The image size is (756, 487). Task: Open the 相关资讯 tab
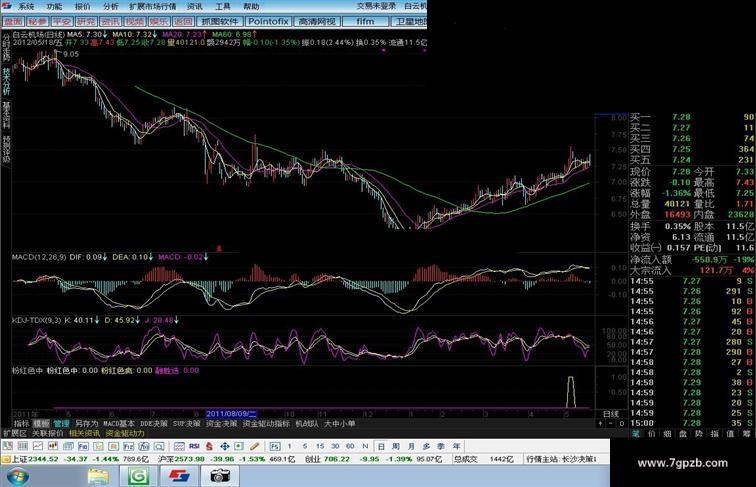[84, 433]
